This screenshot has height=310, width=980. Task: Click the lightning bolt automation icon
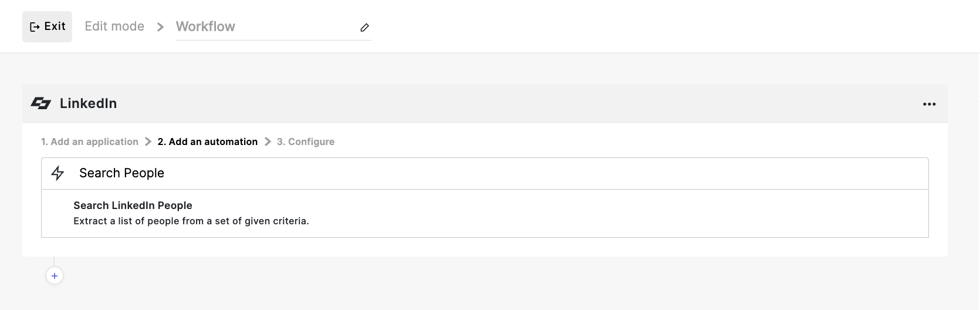tap(58, 173)
